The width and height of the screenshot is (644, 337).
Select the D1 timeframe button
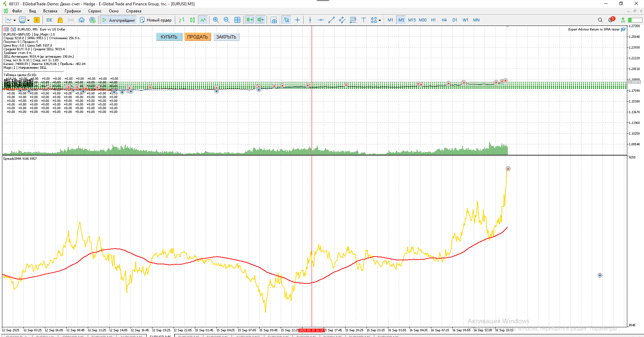coord(455,20)
